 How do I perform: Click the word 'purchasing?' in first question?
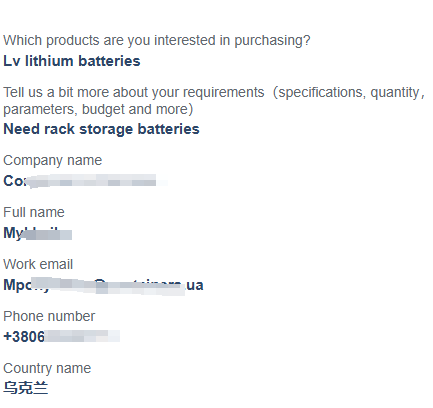[x=272, y=41]
